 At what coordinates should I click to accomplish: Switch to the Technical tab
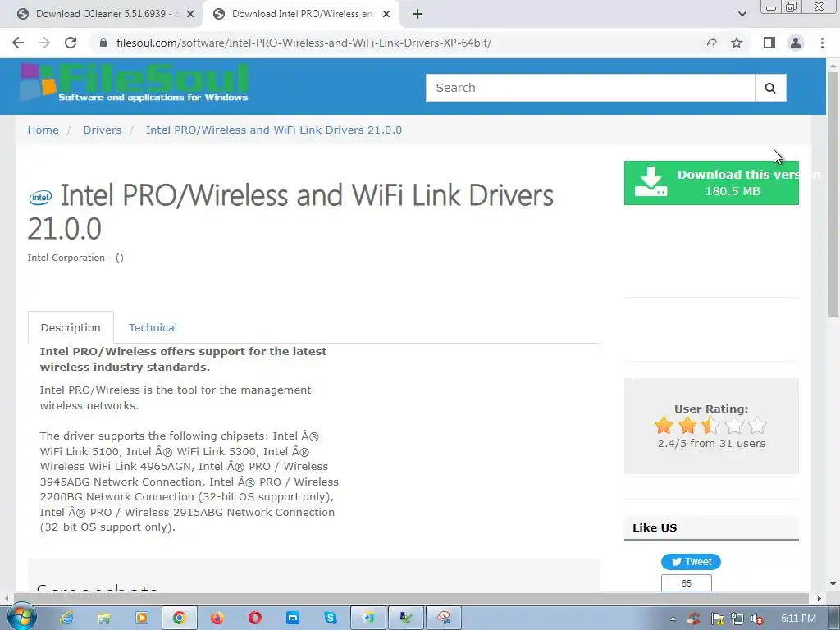click(x=153, y=327)
